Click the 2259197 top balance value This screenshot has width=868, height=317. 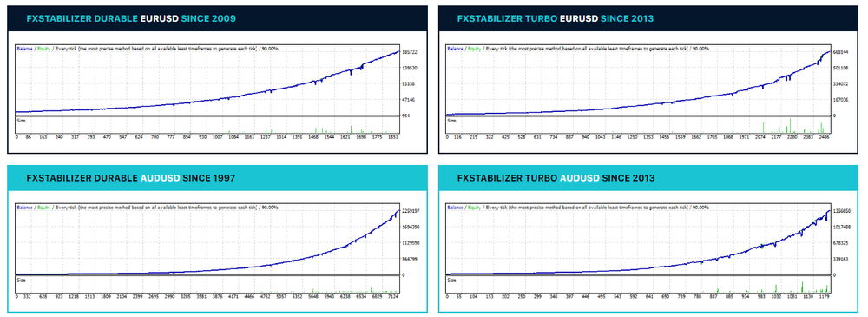click(411, 211)
